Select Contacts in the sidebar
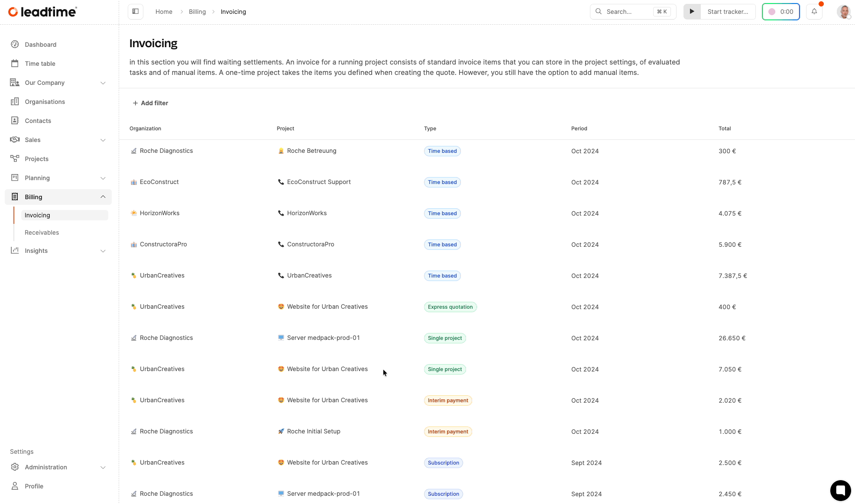Screen dimensions: 855x504 click(x=38, y=121)
